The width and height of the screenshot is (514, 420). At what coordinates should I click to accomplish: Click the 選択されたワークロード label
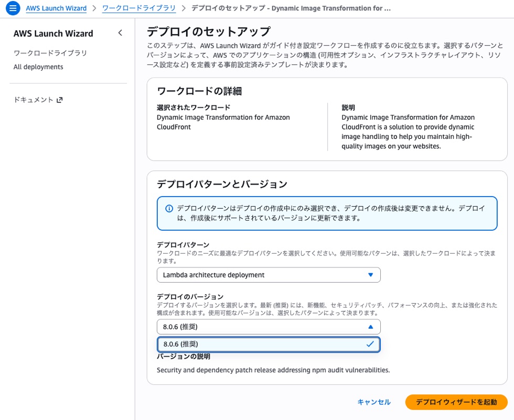pyautogui.click(x=194, y=107)
